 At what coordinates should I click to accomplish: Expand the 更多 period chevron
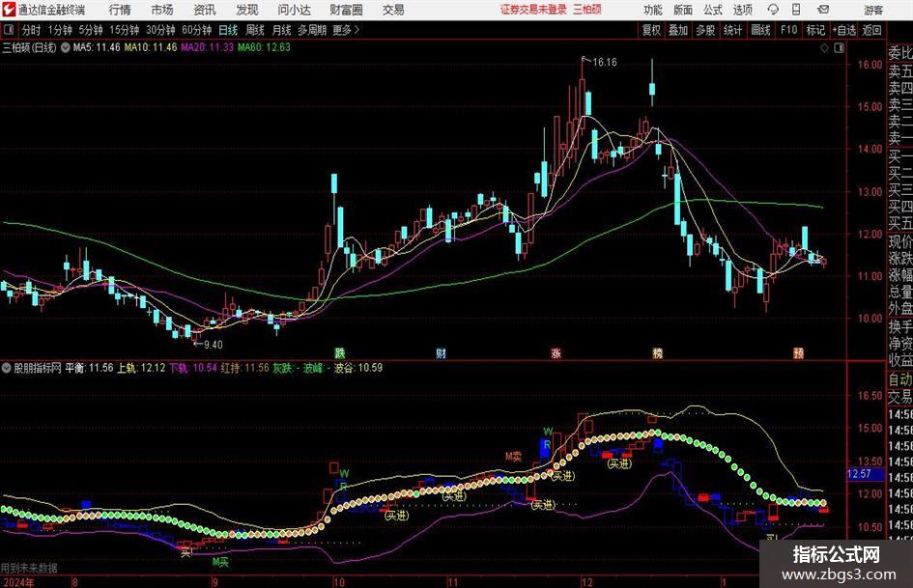tap(357, 30)
